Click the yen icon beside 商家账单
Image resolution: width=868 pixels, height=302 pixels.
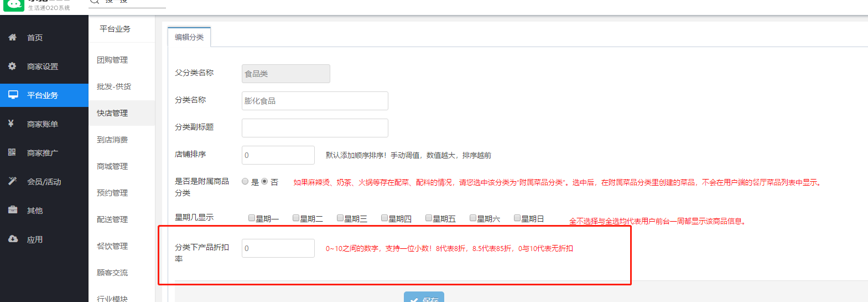(11, 124)
